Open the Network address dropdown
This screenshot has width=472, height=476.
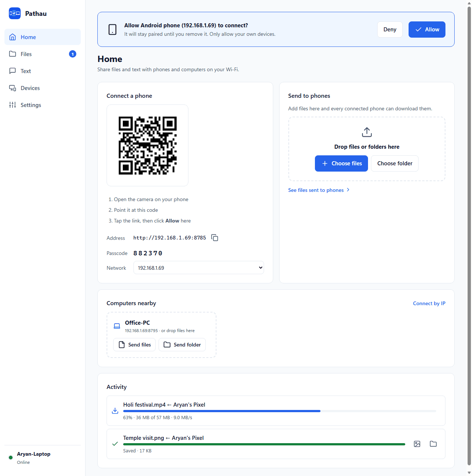click(199, 268)
